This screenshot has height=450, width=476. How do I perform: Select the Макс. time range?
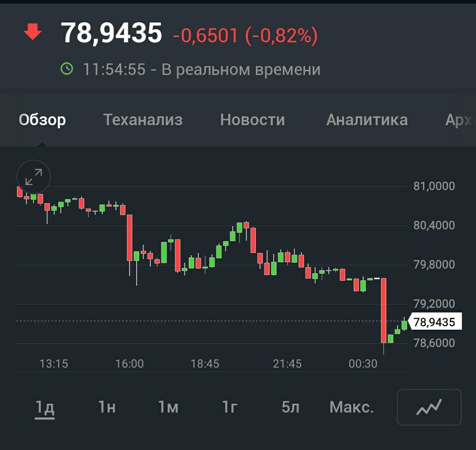[x=351, y=408]
